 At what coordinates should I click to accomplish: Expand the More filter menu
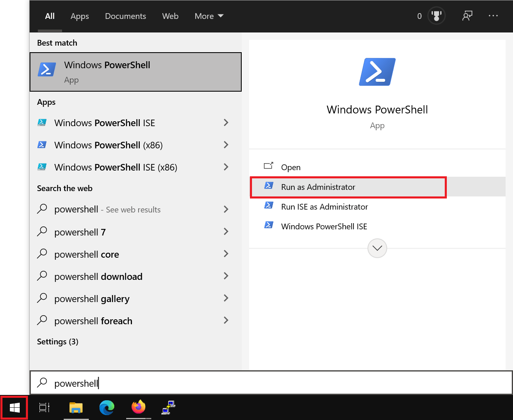point(209,16)
